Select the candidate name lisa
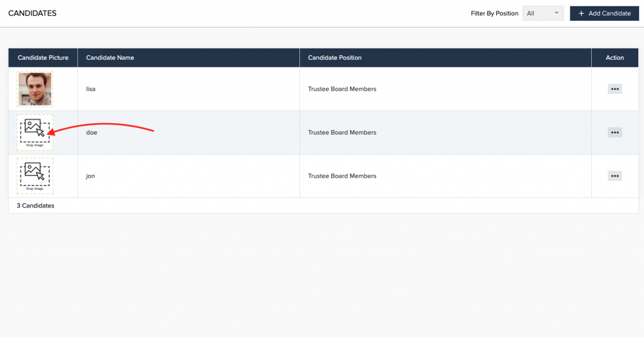This screenshot has height=337, width=644. [91, 89]
